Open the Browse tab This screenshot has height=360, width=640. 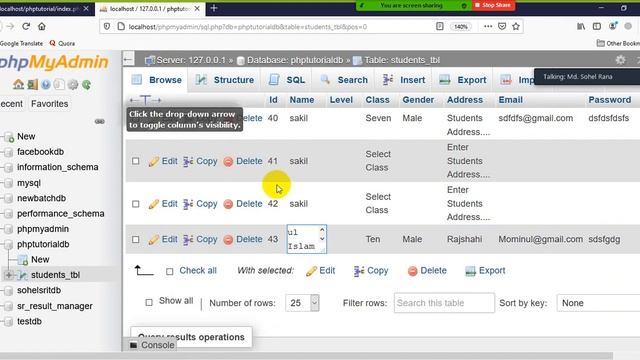tap(157, 80)
